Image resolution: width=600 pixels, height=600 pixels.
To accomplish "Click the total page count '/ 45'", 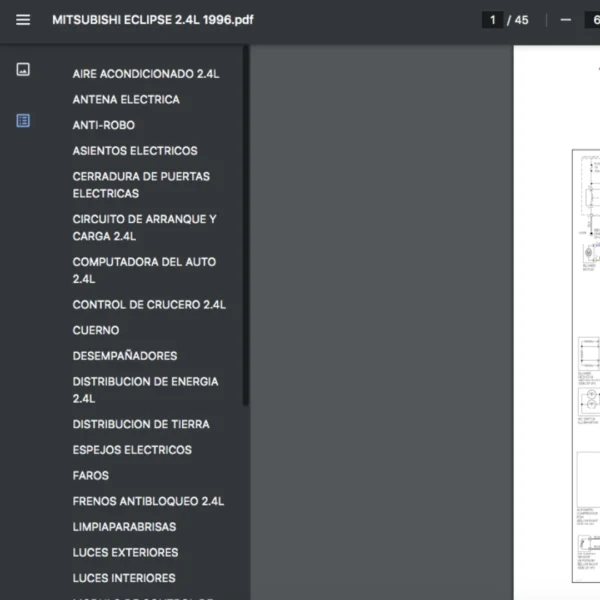I will pyautogui.click(x=517, y=20).
